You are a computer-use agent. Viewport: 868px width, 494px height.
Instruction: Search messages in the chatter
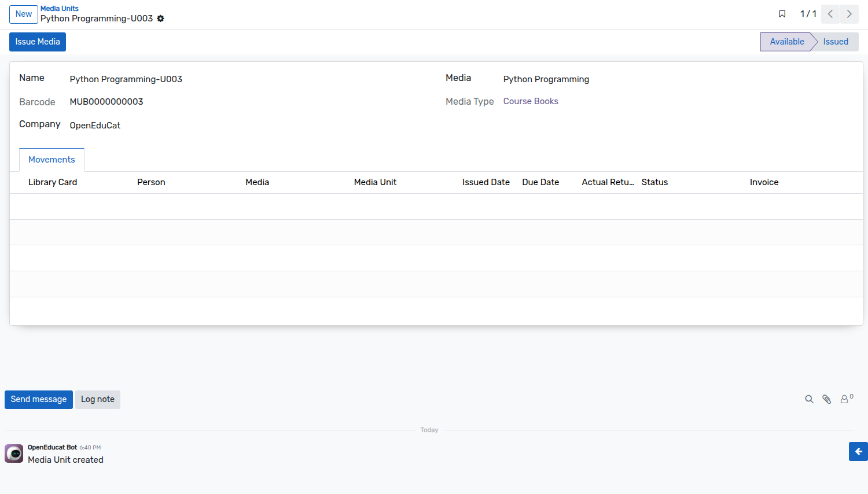[809, 399]
